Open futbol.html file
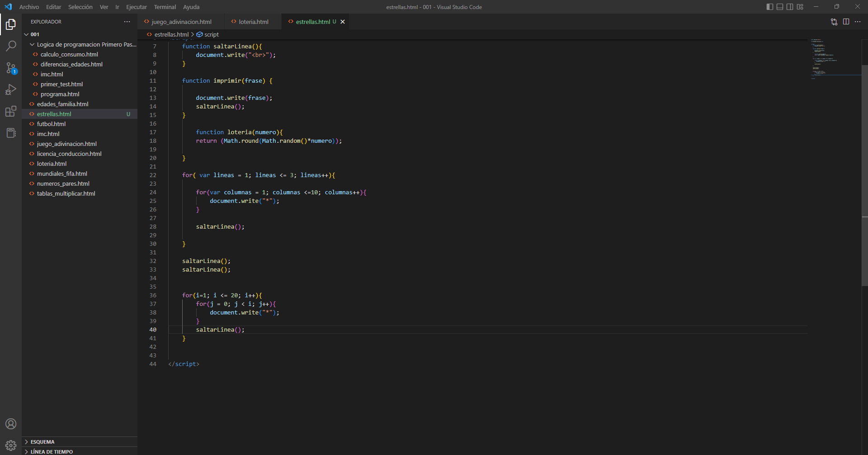 (80, 124)
